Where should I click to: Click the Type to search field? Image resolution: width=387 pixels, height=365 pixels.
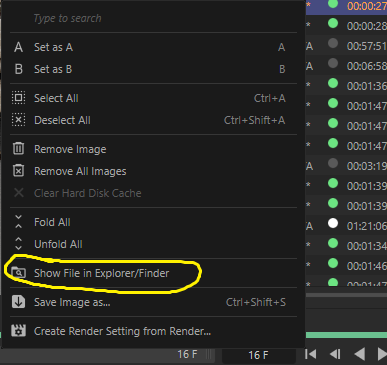[153, 18]
